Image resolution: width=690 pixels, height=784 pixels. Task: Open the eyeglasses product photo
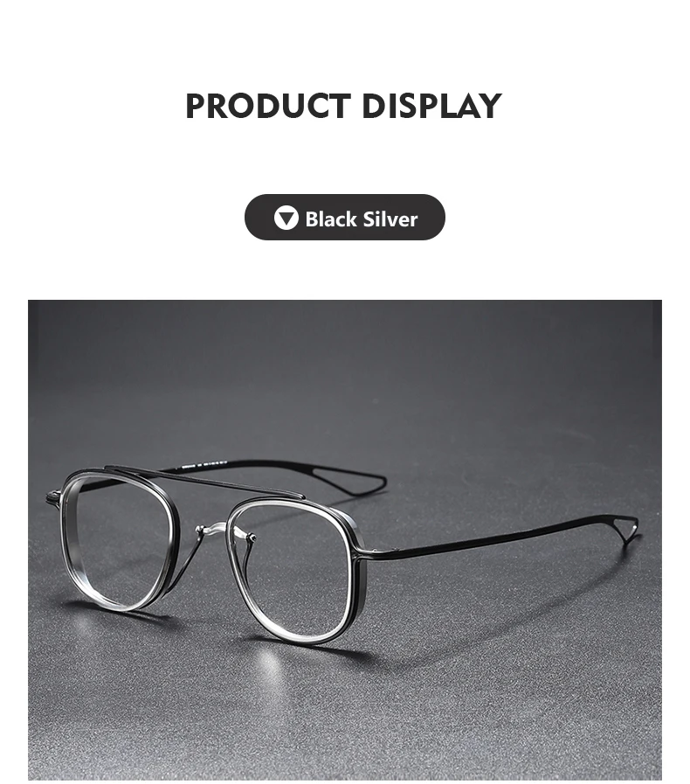[x=345, y=540]
